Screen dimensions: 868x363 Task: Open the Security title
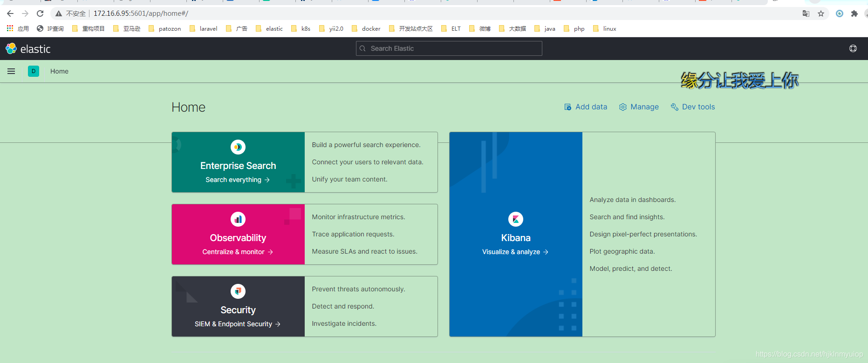(x=238, y=310)
